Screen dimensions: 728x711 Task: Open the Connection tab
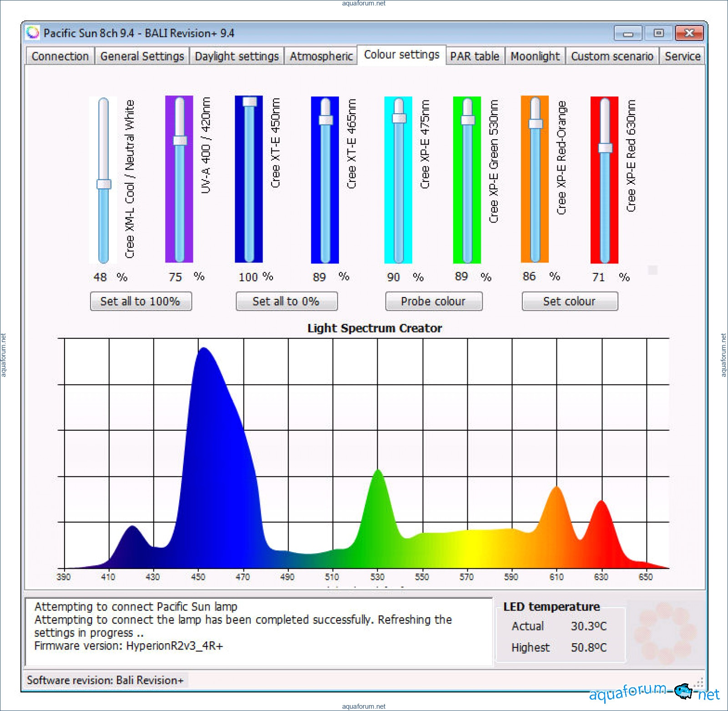pyautogui.click(x=60, y=56)
